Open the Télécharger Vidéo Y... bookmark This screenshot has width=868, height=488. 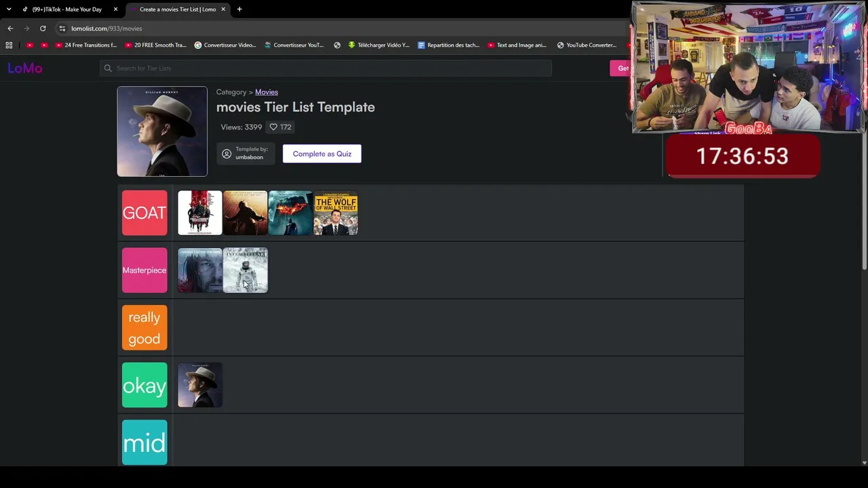[x=378, y=45]
